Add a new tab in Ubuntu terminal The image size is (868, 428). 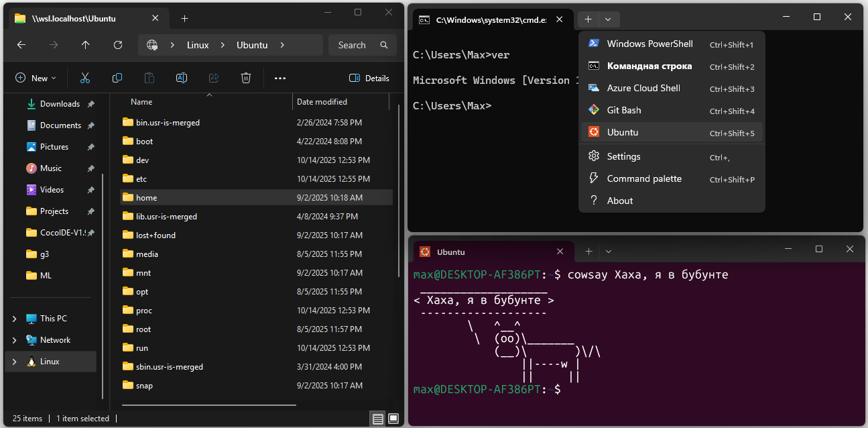(x=588, y=252)
